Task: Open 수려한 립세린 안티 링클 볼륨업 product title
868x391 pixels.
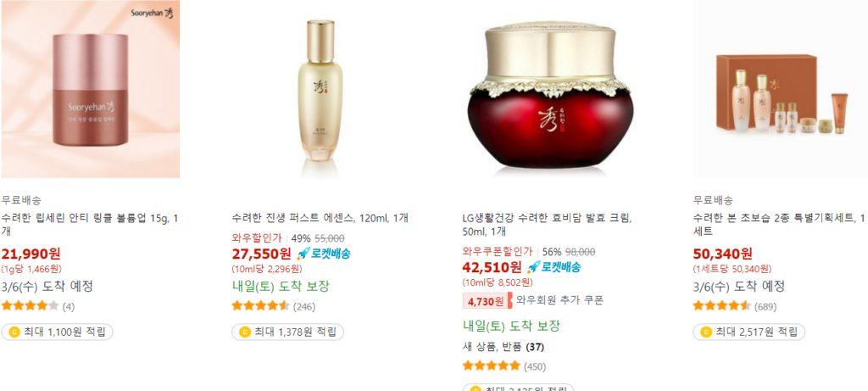Action: tap(90, 224)
